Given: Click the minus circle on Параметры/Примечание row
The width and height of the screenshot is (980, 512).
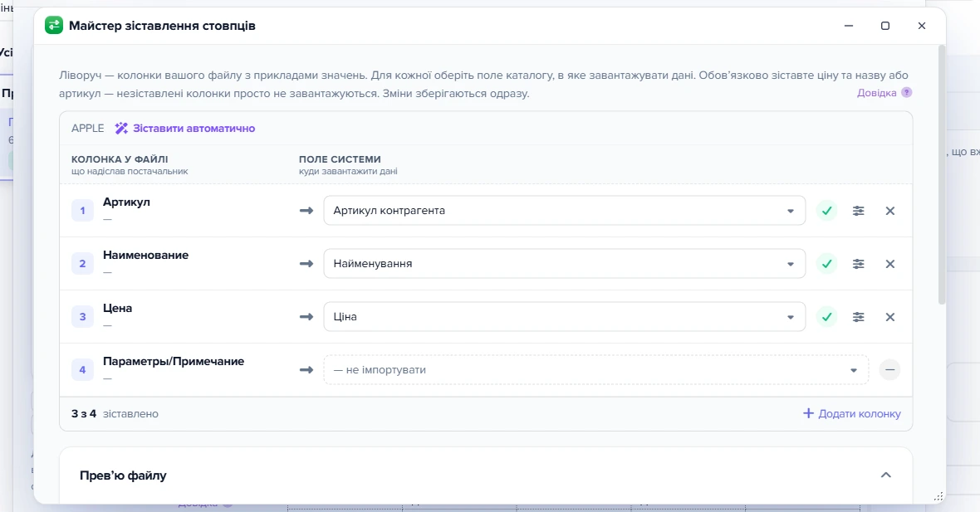Looking at the screenshot, I should pyautogui.click(x=890, y=369).
